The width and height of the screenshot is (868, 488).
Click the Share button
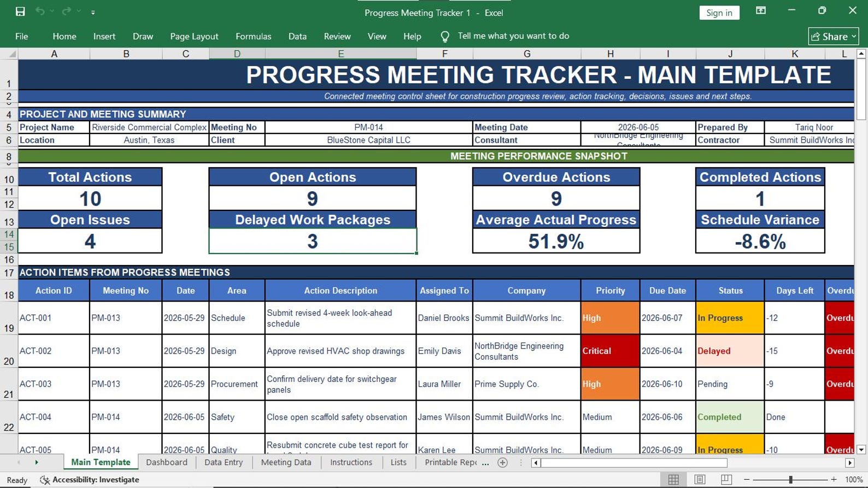pyautogui.click(x=833, y=37)
